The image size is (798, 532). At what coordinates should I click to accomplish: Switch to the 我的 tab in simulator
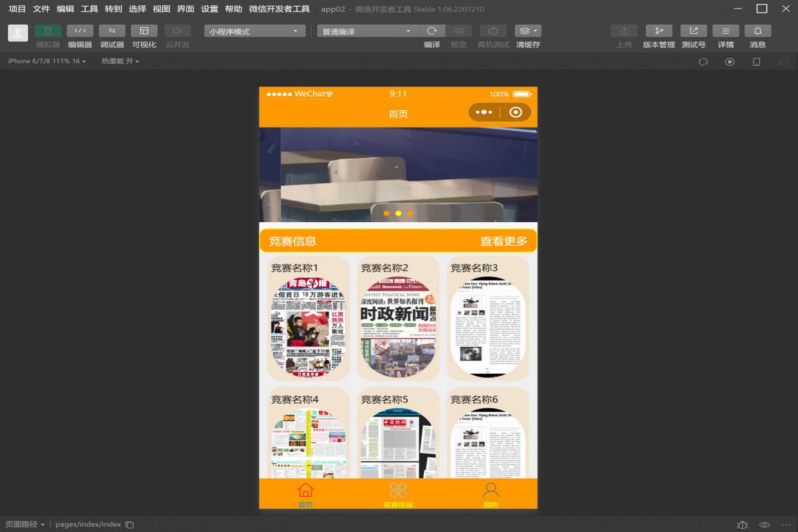click(491, 495)
